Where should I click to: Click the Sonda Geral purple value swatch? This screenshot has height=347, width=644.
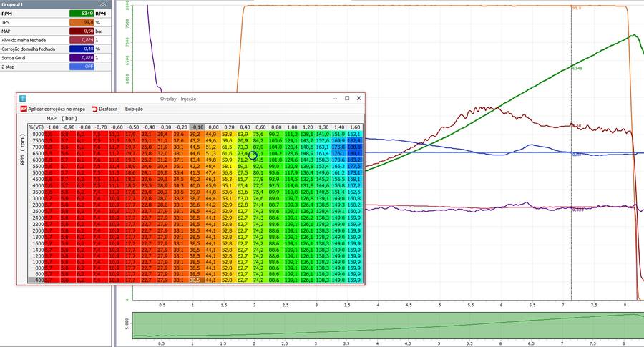82,58
